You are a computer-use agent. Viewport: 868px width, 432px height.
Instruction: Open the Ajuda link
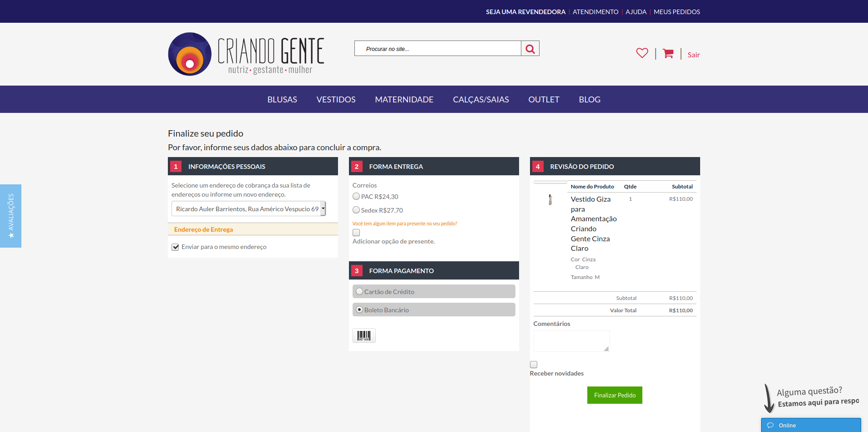pyautogui.click(x=636, y=12)
